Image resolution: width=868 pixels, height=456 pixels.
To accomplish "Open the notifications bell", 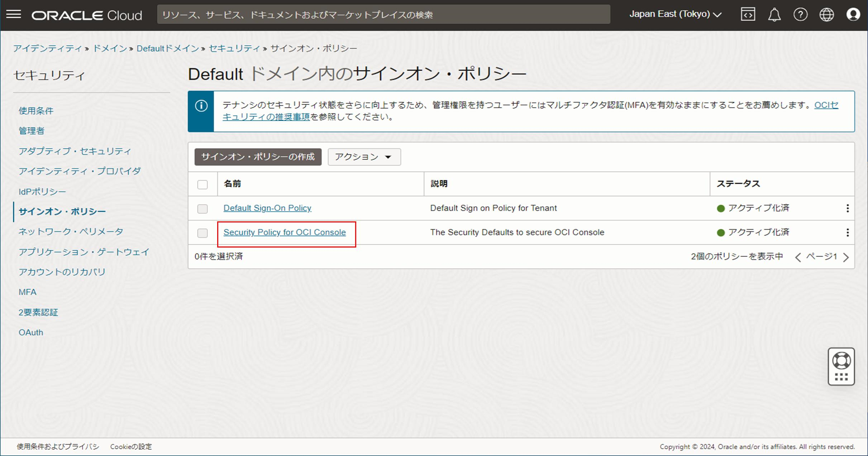I will [x=774, y=15].
